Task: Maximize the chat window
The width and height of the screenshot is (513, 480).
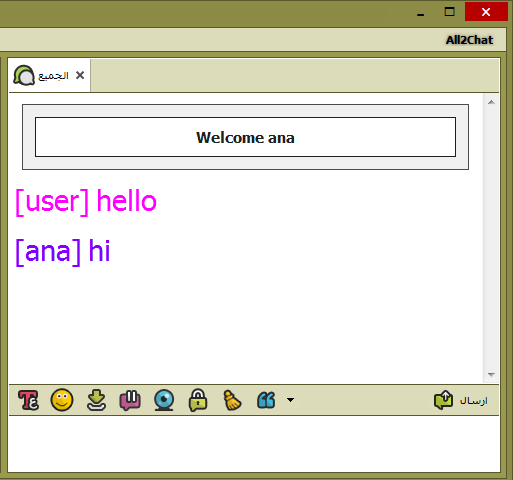Action: [450, 12]
